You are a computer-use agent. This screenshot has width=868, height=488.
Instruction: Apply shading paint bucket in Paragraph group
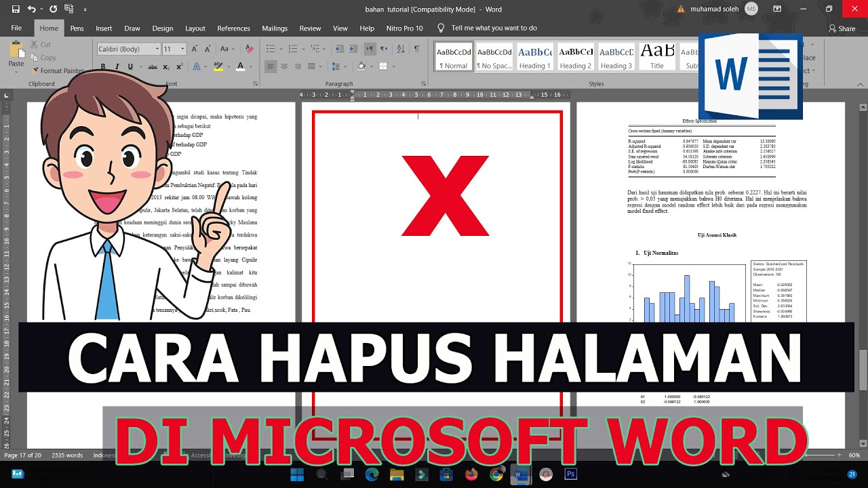coord(361,66)
